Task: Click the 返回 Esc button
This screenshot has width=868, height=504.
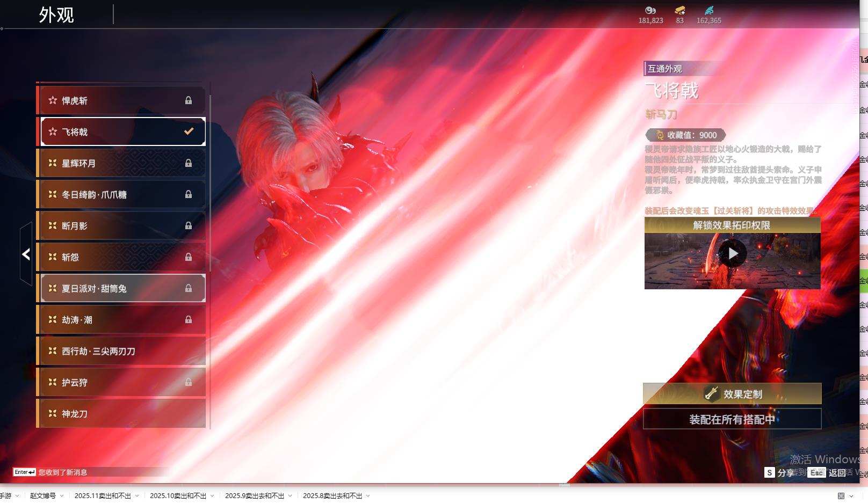Action: coord(831,473)
